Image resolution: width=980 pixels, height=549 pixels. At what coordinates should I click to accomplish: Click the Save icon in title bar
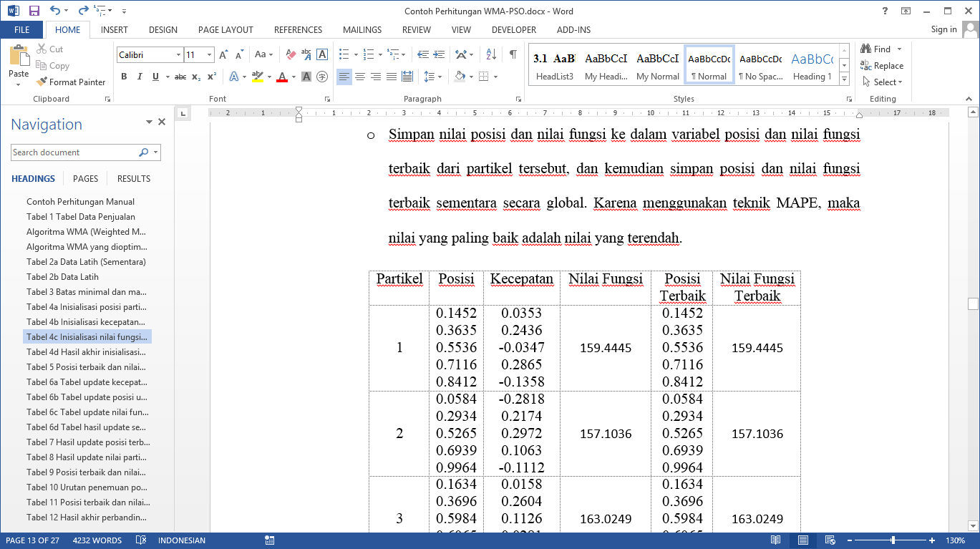tap(34, 11)
